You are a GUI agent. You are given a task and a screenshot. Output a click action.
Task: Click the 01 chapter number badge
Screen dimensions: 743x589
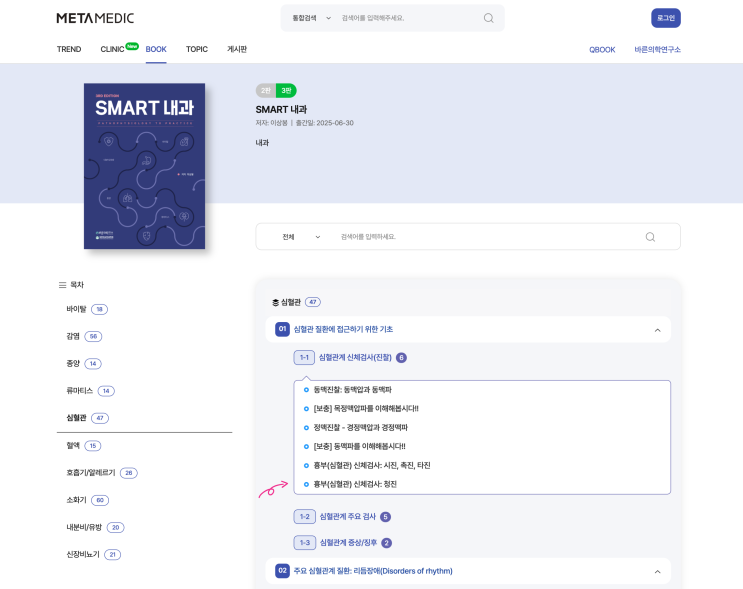point(282,329)
